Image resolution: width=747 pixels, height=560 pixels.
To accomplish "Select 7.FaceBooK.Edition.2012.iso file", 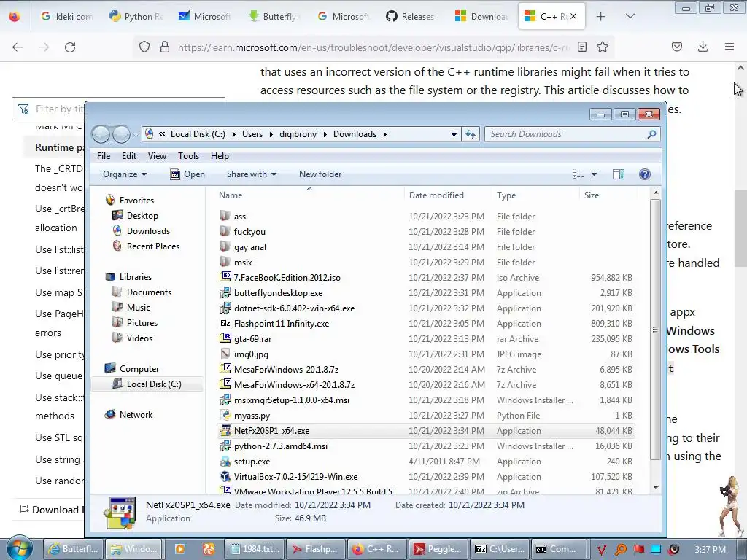I will pyautogui.click(x=287, y=278).
